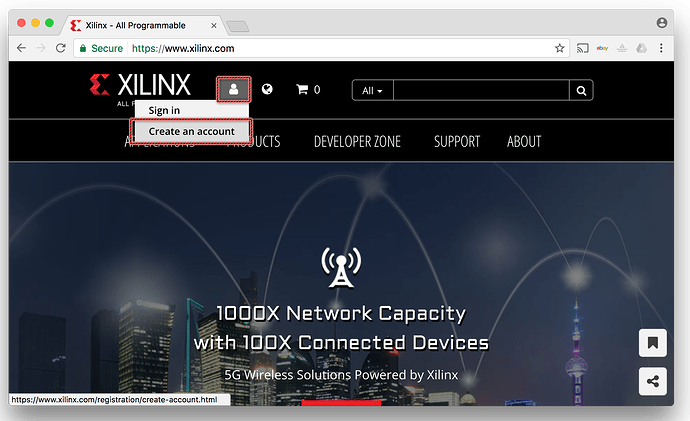The image size is (690, 421).
Task: Open the globe language selector
Action: [267, 89]
